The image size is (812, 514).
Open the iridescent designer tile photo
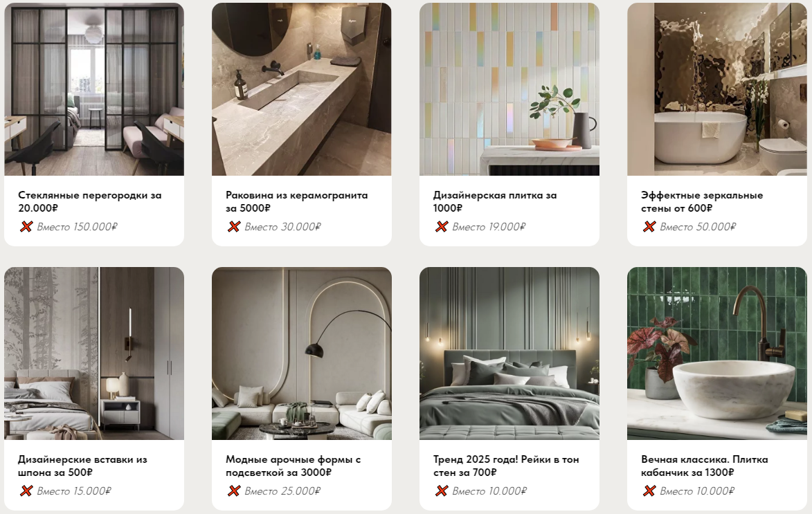tap(509, 89)
